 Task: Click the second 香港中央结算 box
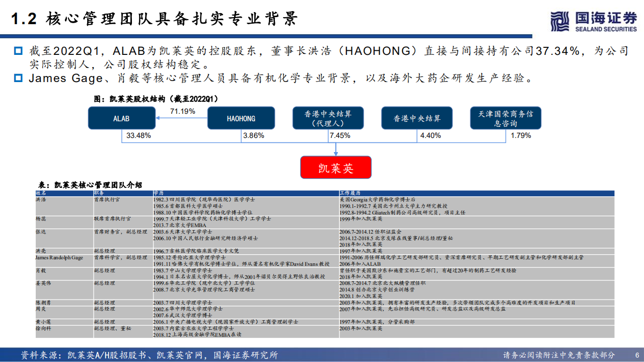pos(417,118)
